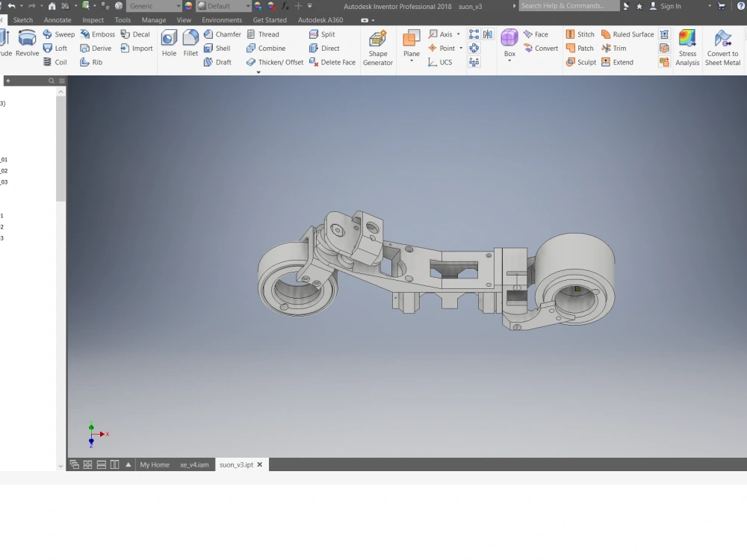Switch to the Annotate tab
This screenshot has height=560, width=747.
point(58,20)
